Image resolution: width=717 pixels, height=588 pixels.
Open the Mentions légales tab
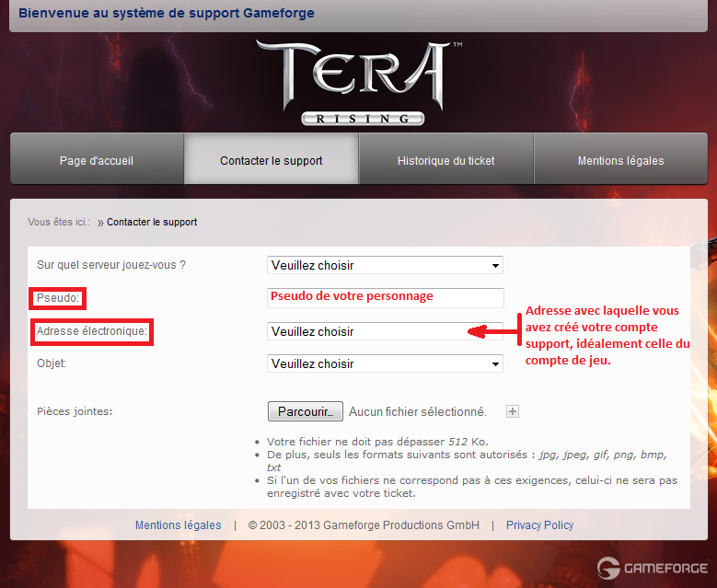coord(621,158)
